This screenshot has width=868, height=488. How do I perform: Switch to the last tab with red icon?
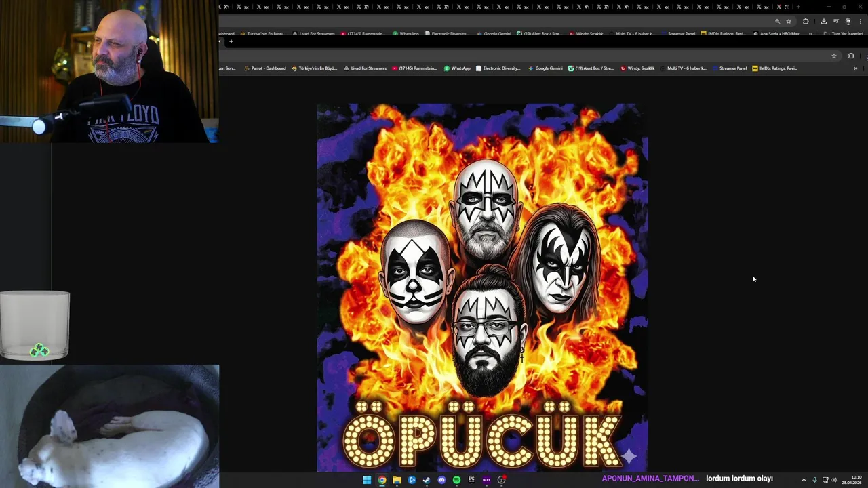(783, 7)
